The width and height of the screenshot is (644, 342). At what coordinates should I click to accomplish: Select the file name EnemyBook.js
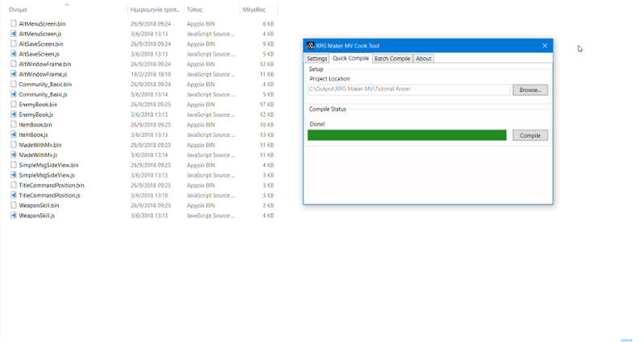click(36, 114)
